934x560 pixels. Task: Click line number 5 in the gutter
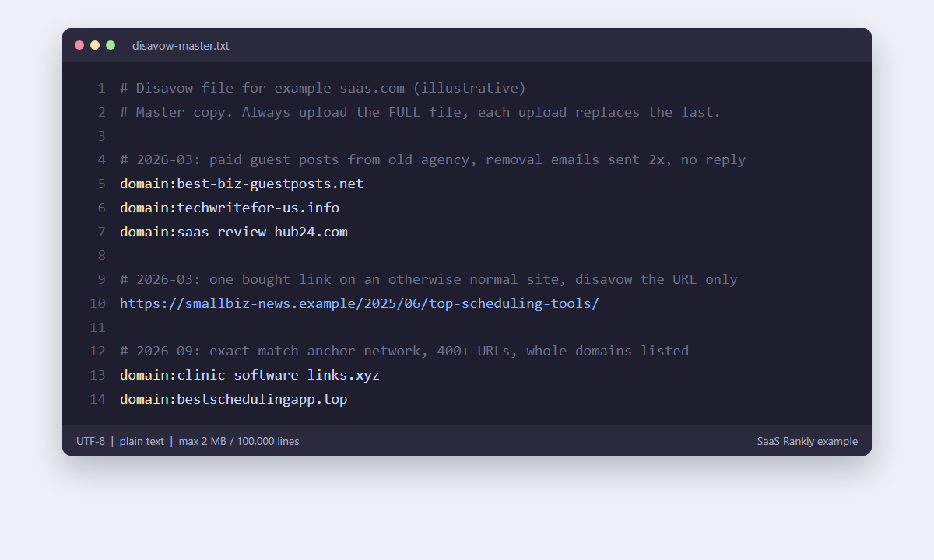coord(101,184)
